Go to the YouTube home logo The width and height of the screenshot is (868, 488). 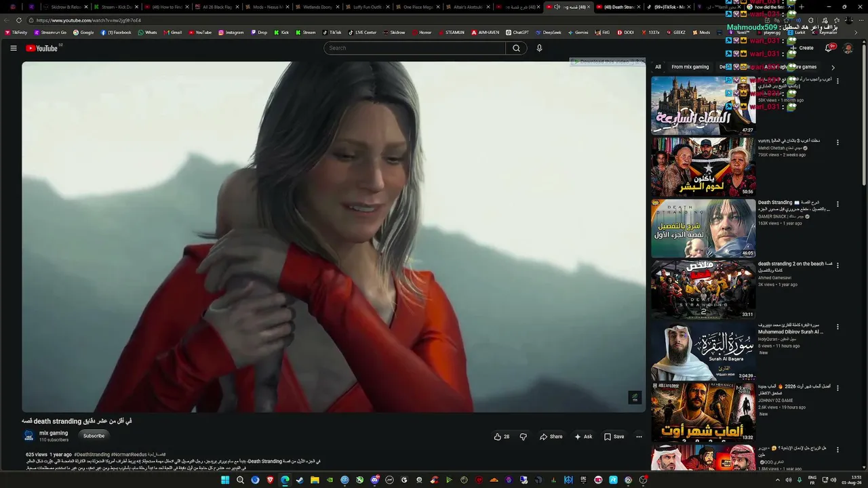click(42, 48)
